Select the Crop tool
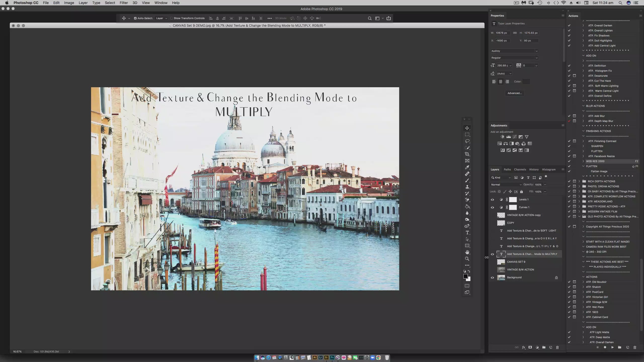644x362 pixels. [x=467, y=154]
